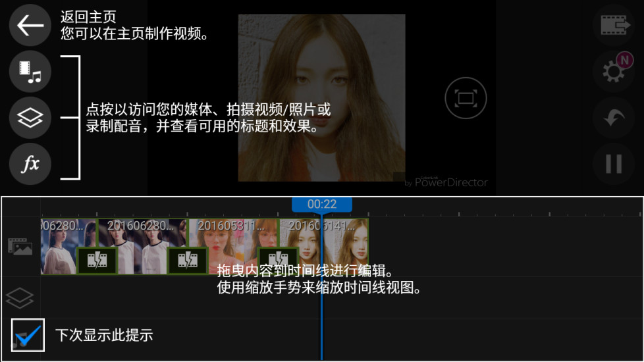
Task: Tap the video/photo track icon
Action: 20,246
